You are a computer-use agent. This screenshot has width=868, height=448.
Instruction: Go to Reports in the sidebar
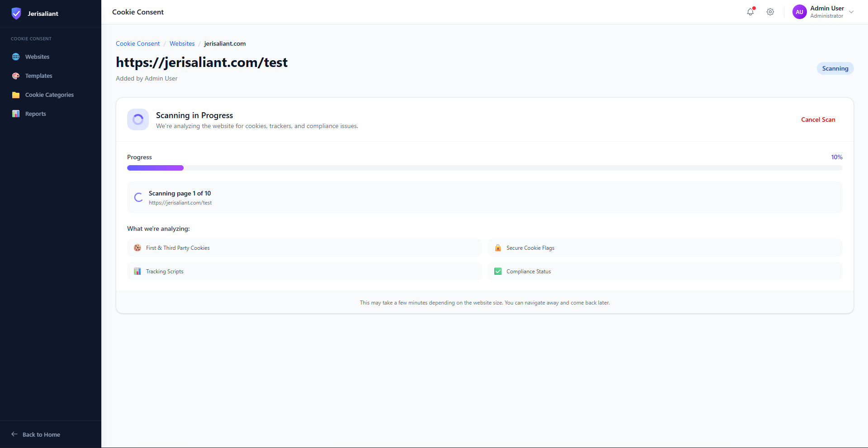[x=35, y=114]
